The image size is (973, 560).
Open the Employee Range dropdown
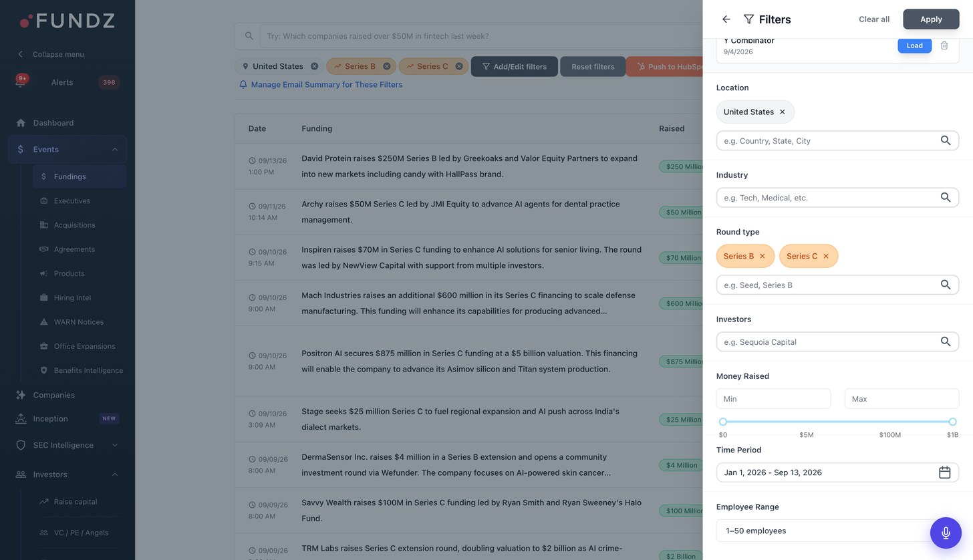(x=837, y=531)
